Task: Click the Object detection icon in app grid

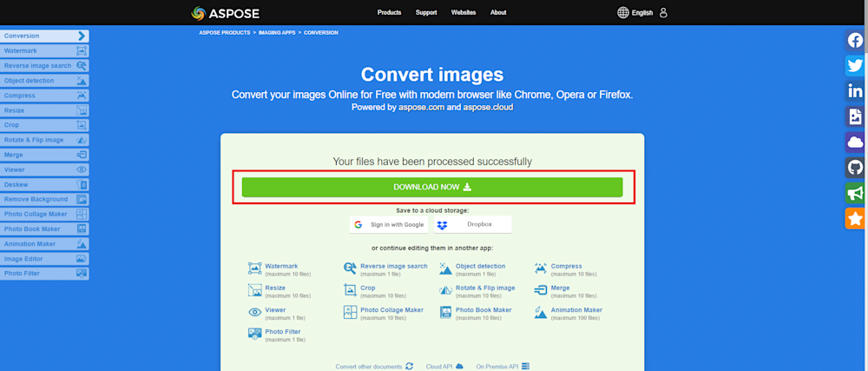Action: [445, 268]
